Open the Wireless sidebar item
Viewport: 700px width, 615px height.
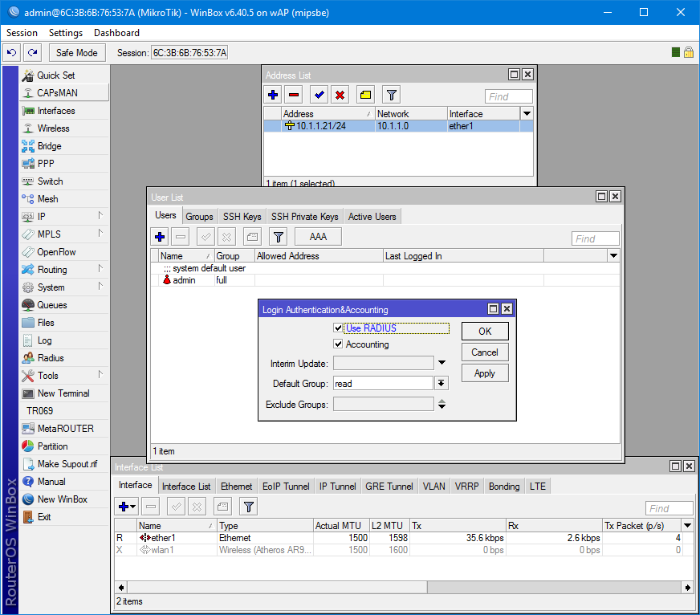tap(64, 128)
